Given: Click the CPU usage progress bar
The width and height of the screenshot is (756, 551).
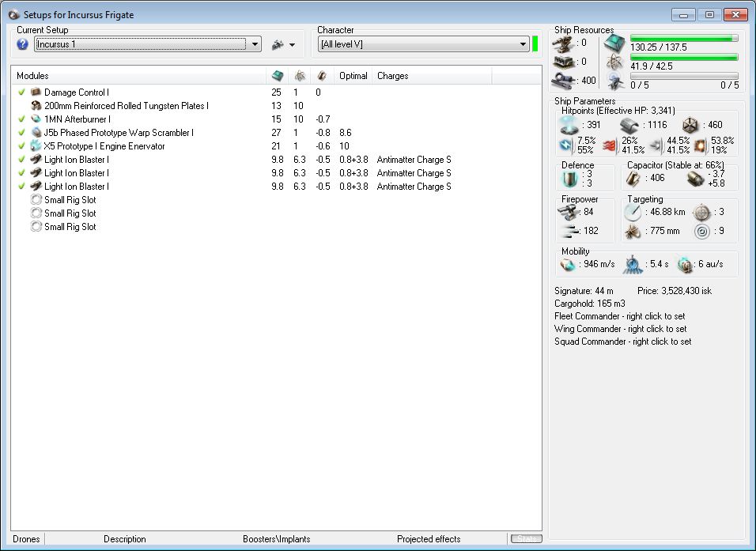Looking at the screenshot, I should [684, 38].
